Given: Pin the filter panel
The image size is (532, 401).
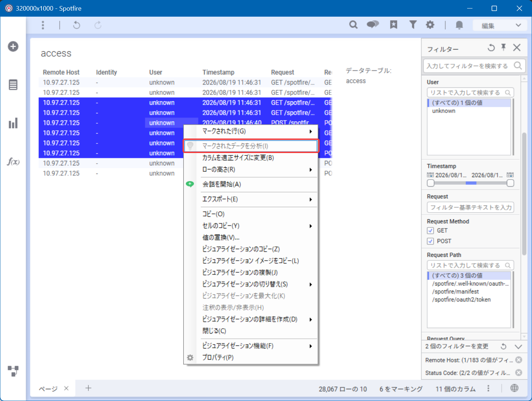Looking at the screenshot, I should click(504, 47).
